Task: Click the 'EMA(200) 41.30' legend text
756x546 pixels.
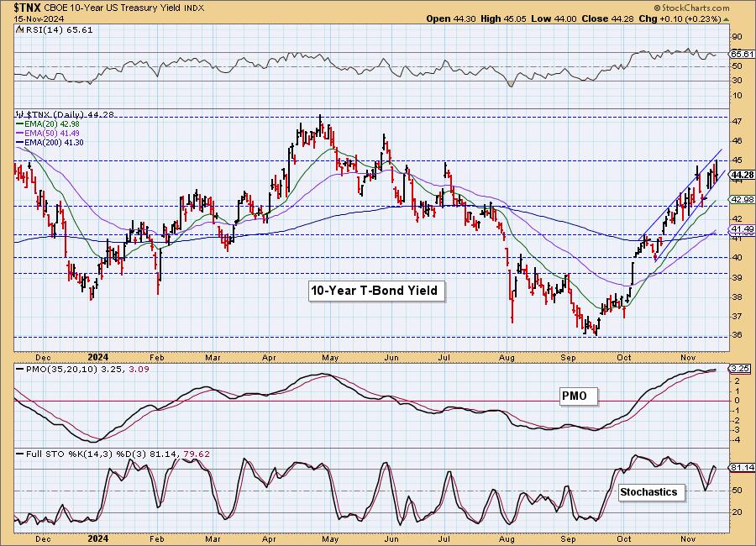Action: [54, 142]
